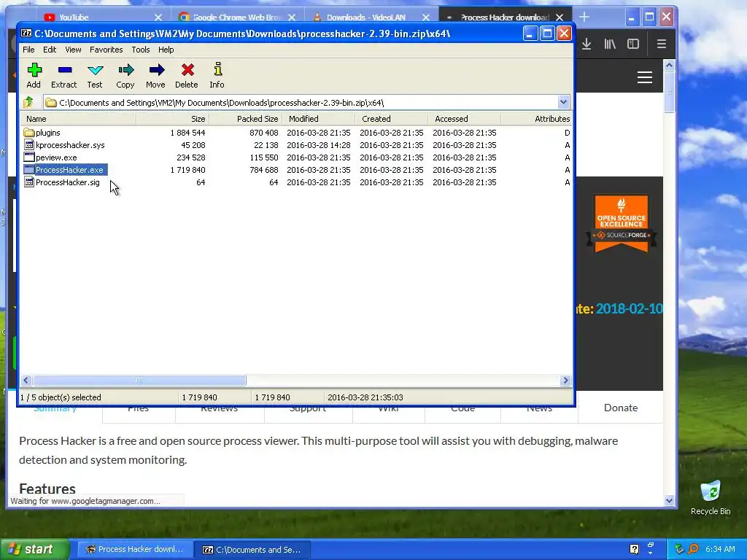The image size is (747, 560).
Task: Click the Add toolbar icon in 7-Zip
Action: (x=34, y=71)
